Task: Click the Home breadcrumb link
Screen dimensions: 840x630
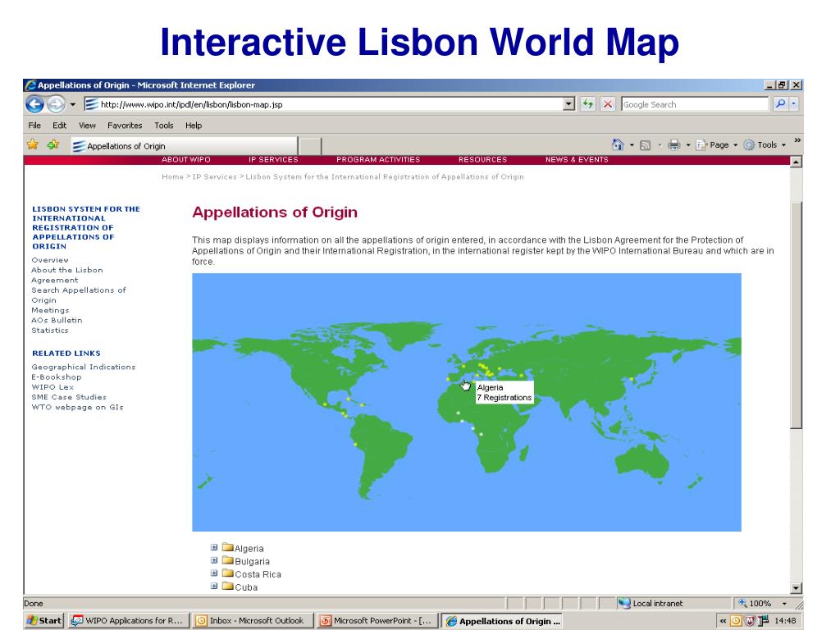Action: click(172, 177)
